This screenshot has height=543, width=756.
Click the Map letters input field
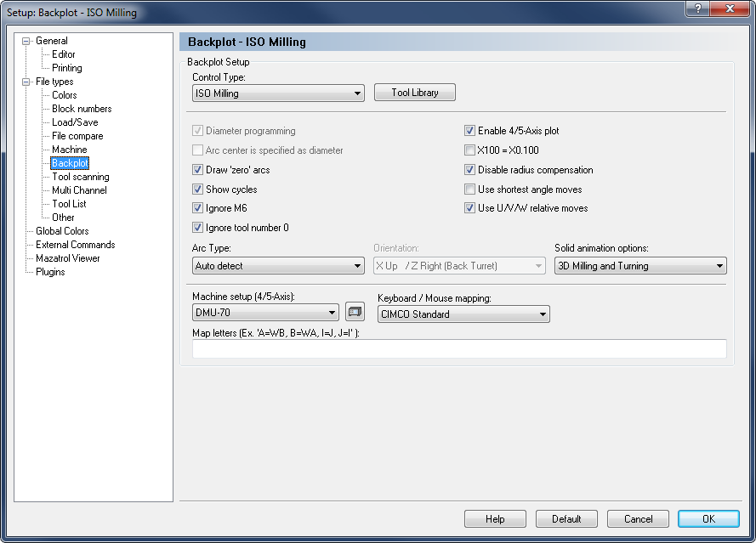(459, 349)
